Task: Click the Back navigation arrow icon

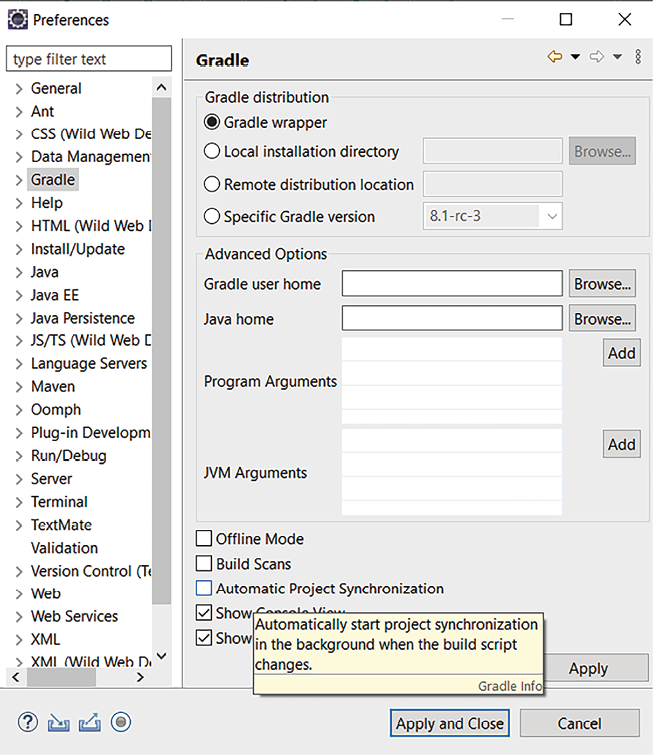Action: [555, 58]
